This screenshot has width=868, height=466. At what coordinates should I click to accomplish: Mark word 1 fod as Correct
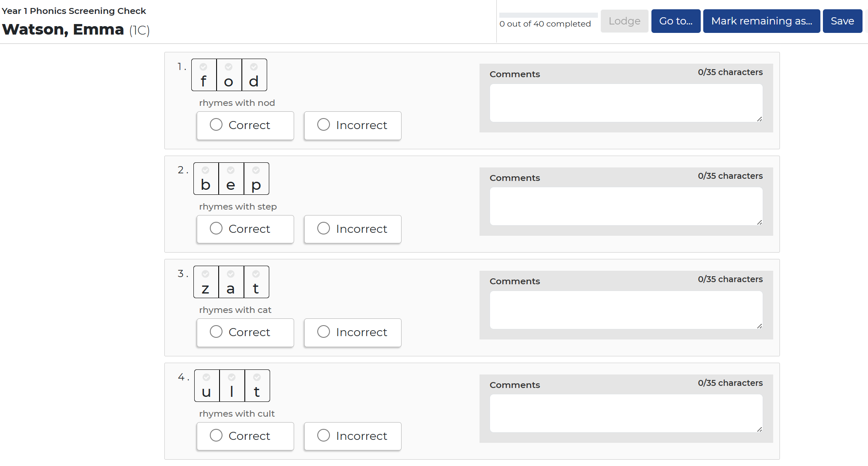[x=245, y=125]
